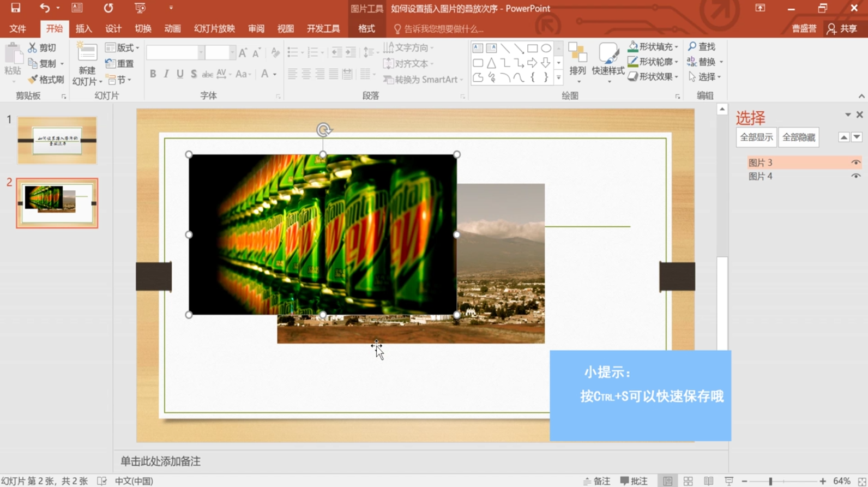This screenshot has height=487, width=868.
Task: Open the 节 section dropdown
Action: 119,80
